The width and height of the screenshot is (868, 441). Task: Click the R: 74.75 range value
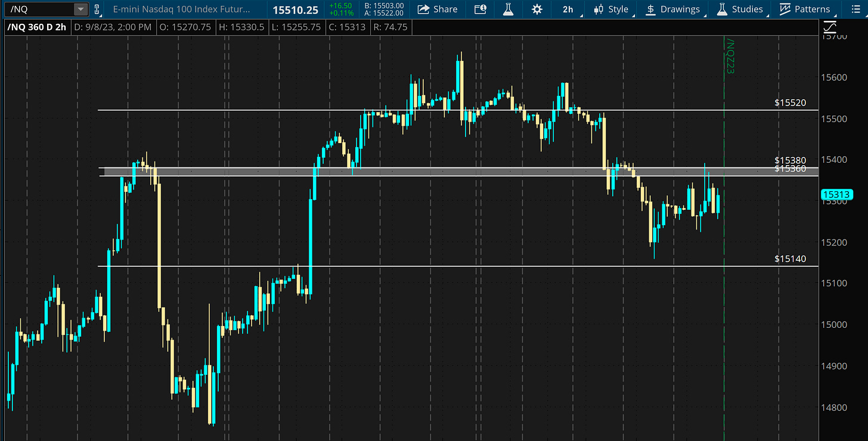click(x=390, y=27)
